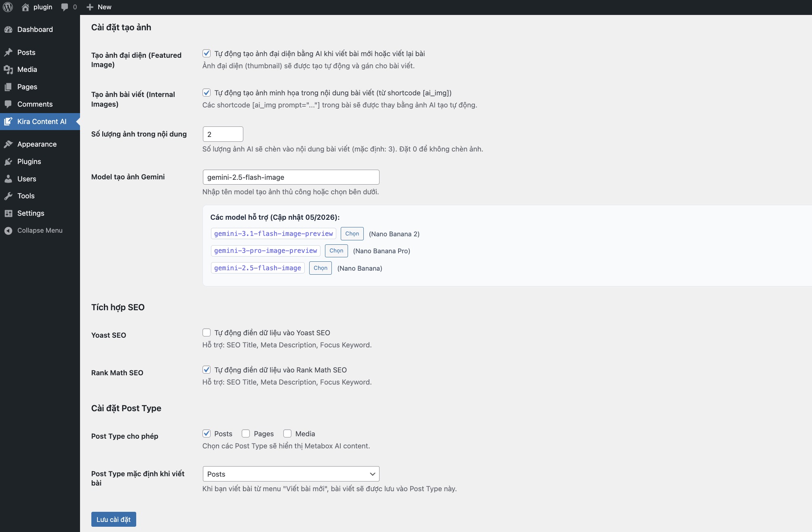Viewport: 812px width, 532px height.
Task: Click Chọn for gemini-3.1-flash-image-preview
Action: point(352,233)
